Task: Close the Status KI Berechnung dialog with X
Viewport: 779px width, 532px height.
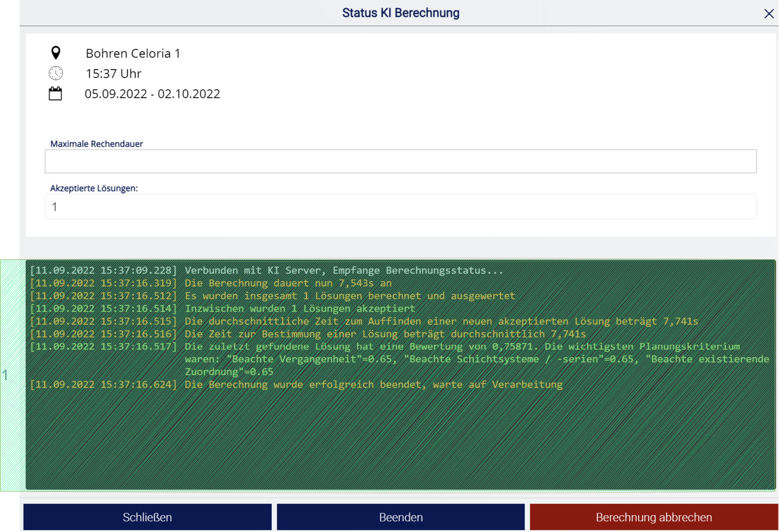Action: [x=769, y=14]
